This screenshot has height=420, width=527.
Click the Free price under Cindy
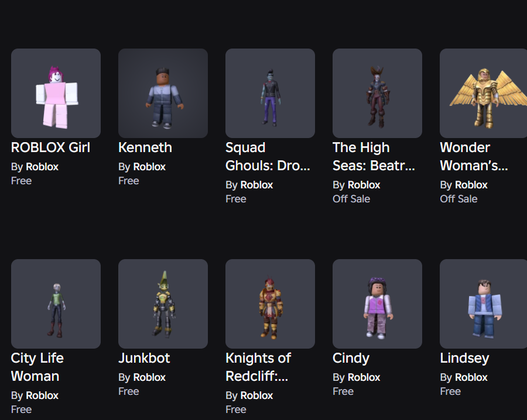(343, 391)
